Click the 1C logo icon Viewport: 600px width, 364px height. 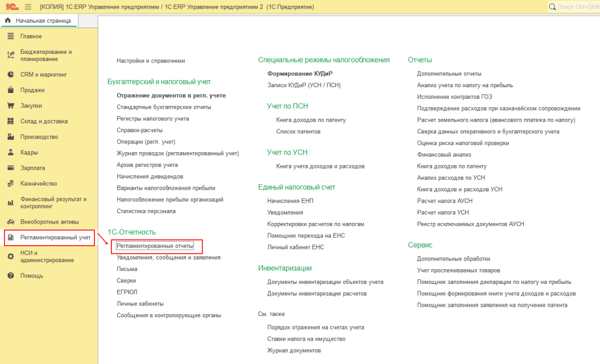12,6
